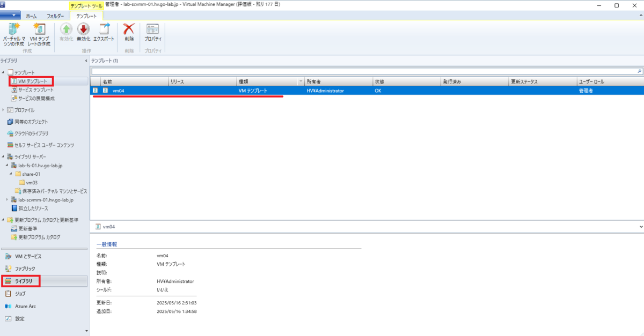The height and width of the screenshot is (336, 644).
Task: Click workspace pane overflow arrow at bottom
Action: [86, 331]
